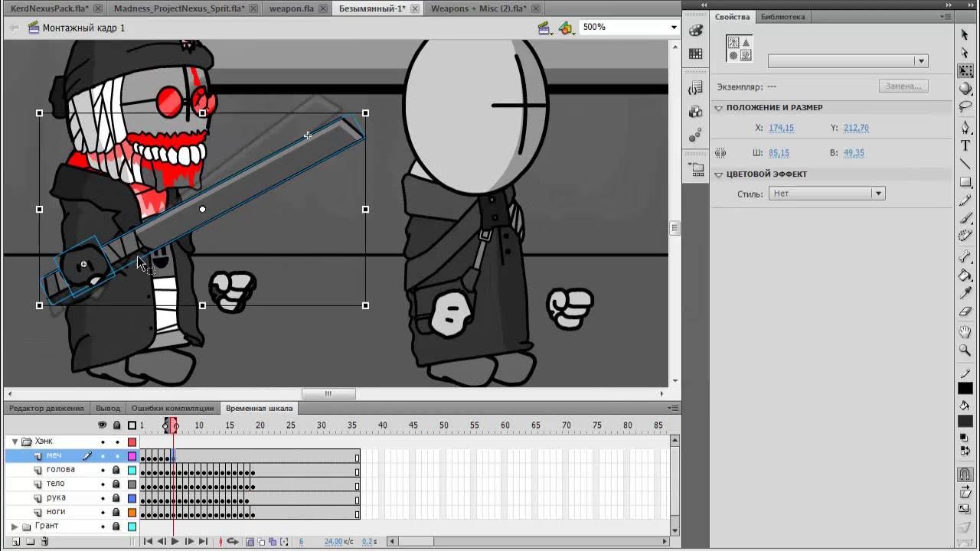
Task: Open the Библиотека panel tab
Action: click(x=782, y=17)
